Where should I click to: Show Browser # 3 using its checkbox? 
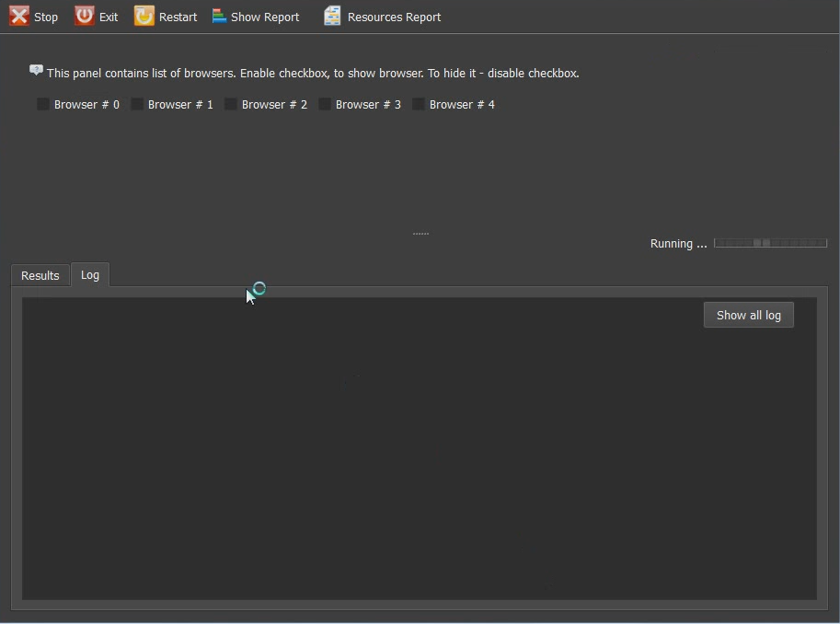[325, 104]
